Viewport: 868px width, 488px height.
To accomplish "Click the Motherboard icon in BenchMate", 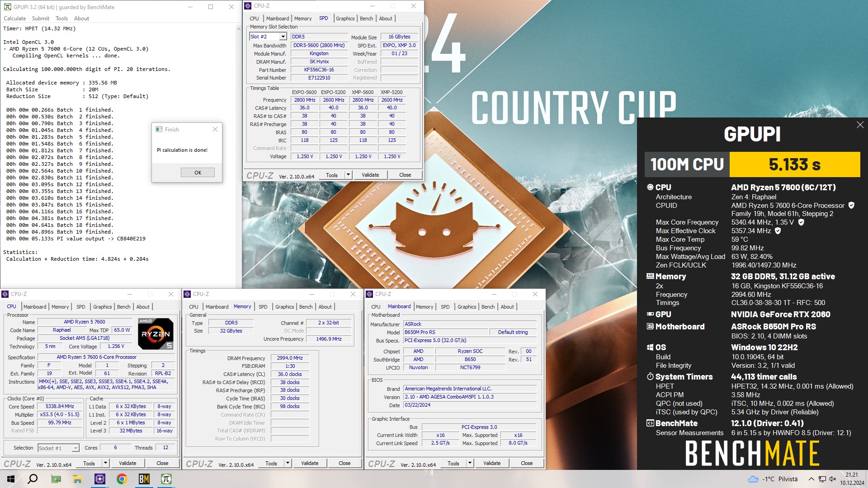I will (x=650, y=326).
